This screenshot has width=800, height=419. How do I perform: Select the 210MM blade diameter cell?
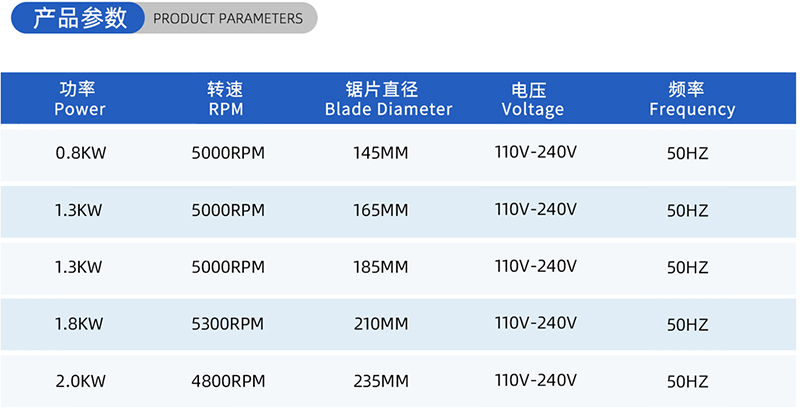point(381,325)
